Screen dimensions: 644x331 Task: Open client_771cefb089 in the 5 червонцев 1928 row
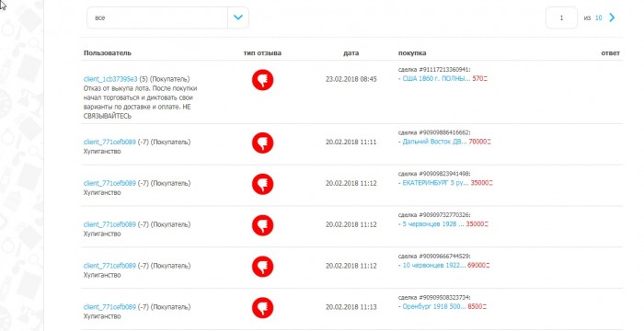coord(109,224)
